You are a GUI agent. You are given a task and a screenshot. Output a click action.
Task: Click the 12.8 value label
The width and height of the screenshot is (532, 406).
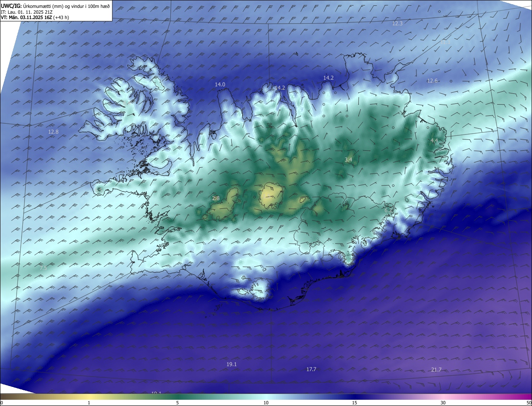coord(53,132)
